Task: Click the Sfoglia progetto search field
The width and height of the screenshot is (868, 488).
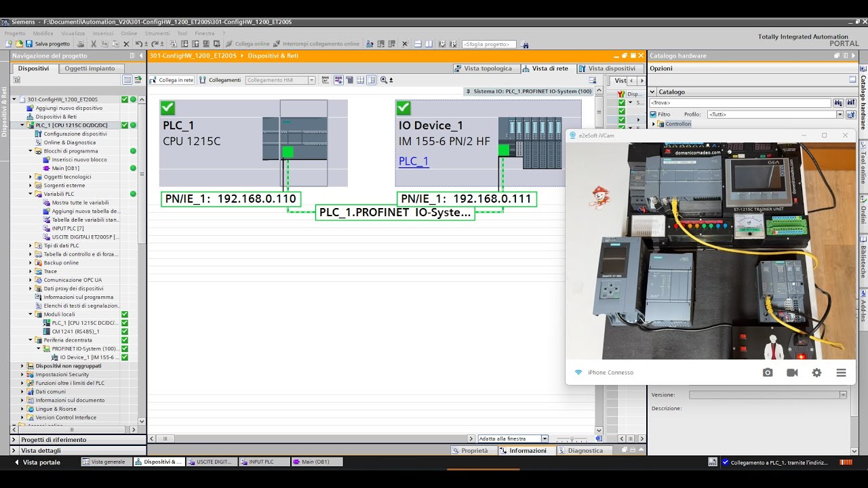Action: coord(488,44)
